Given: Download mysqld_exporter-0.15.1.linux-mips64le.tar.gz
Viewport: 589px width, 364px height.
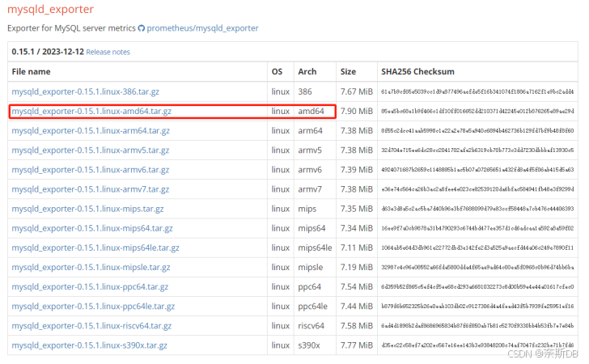Looking at the screenshot, I should 95,248.
